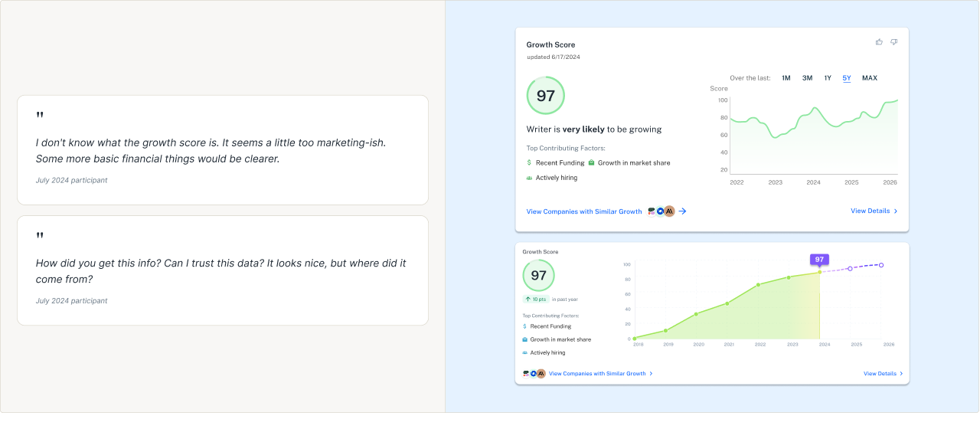Click company logos cluster in lower card
This screenshot has height=442, width=980.
(534, 373)
